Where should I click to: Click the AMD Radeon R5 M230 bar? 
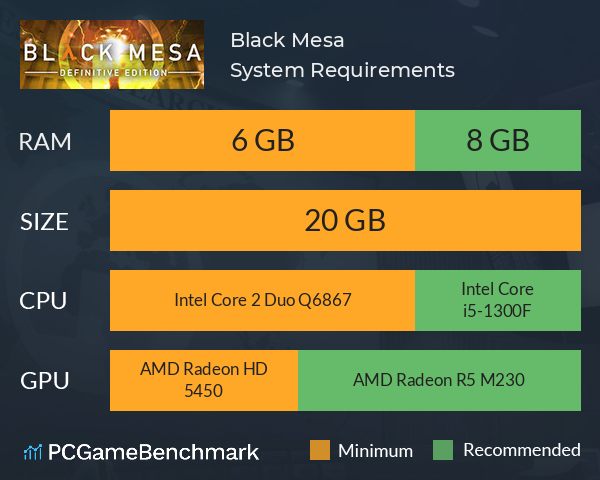click(439, 380)
